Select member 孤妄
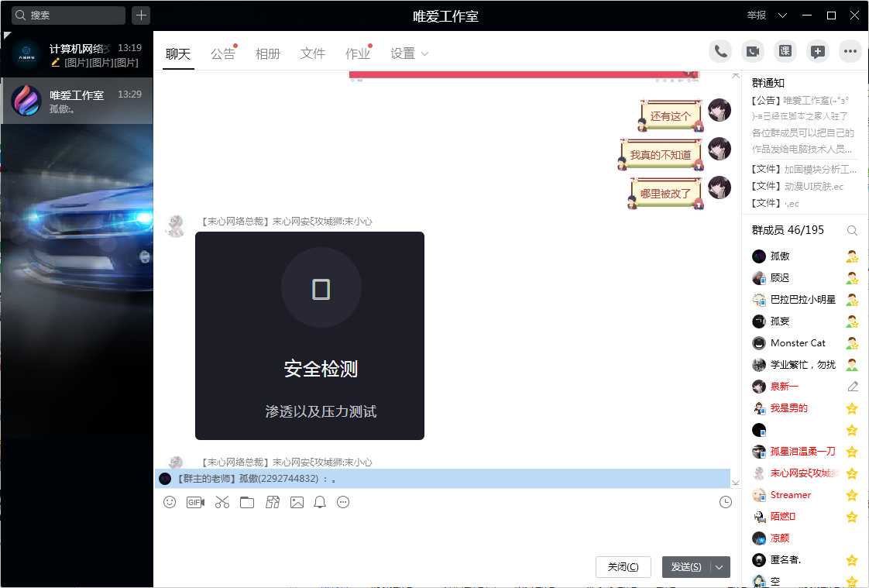Image resolution: width=869 pixels, height=588 pixels. pos(805,322)
